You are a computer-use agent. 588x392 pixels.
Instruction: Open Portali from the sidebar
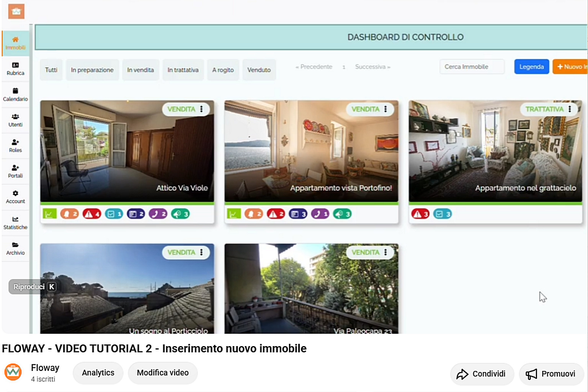click(15, 171)
